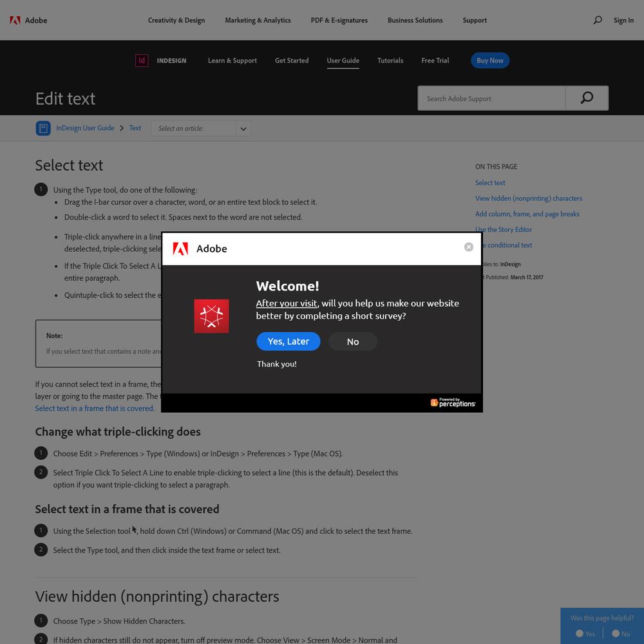Viewport: 644px width, 644px height.
Task: Select No radio for page helpful
Action: (x=615, y=633)
